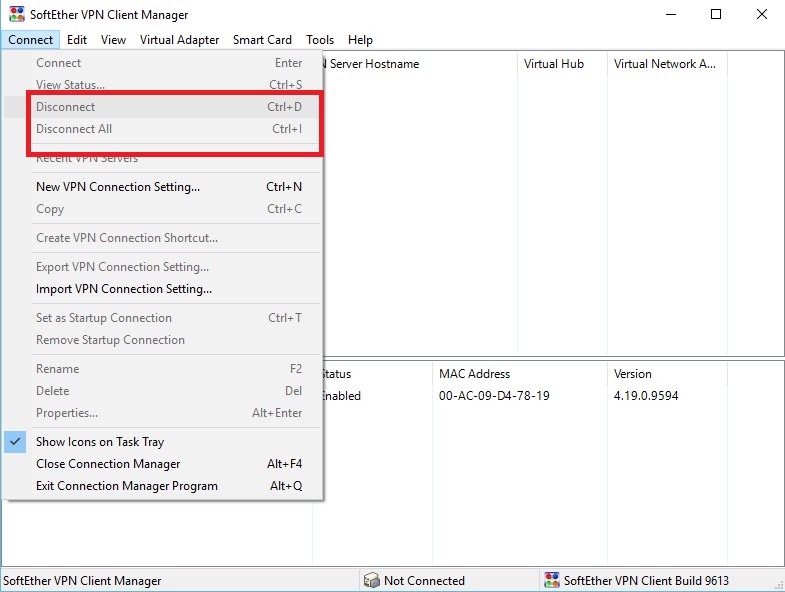
Task: Select Set as Startup Connection
Action: 162,318
